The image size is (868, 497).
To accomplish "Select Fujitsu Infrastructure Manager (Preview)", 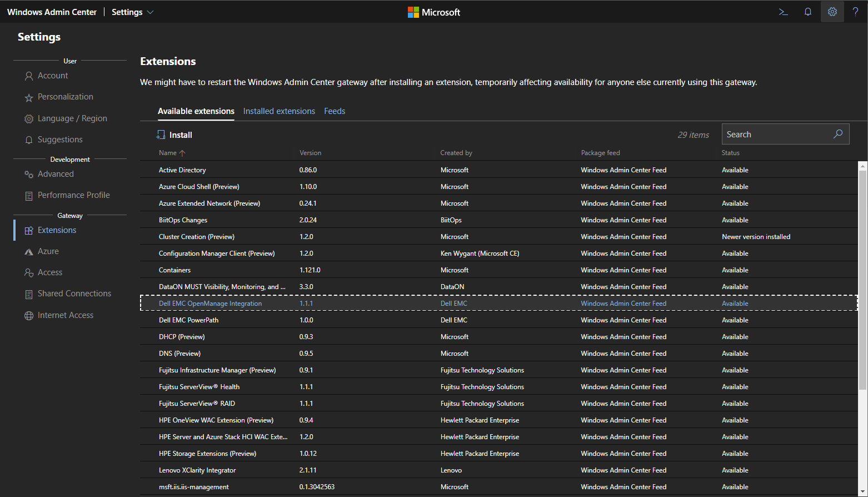I will (x=499, y=370).
